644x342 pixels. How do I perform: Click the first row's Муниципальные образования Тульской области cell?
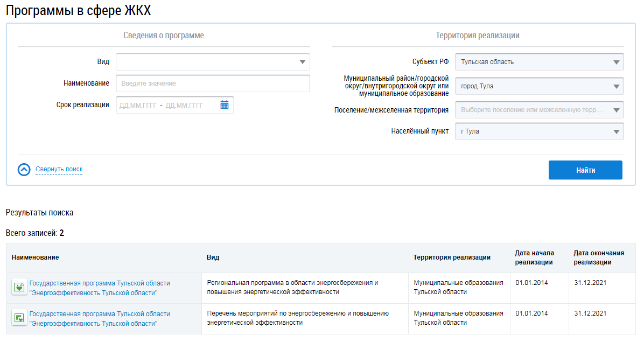(458, 288)
